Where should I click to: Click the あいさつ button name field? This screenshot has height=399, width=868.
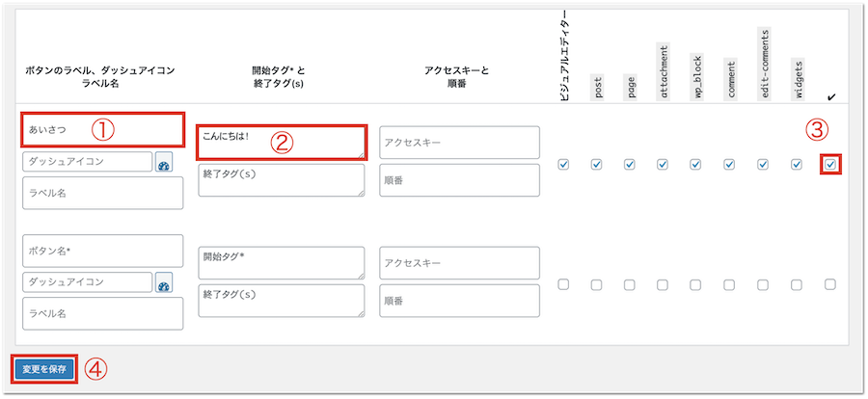coord(102,129)
